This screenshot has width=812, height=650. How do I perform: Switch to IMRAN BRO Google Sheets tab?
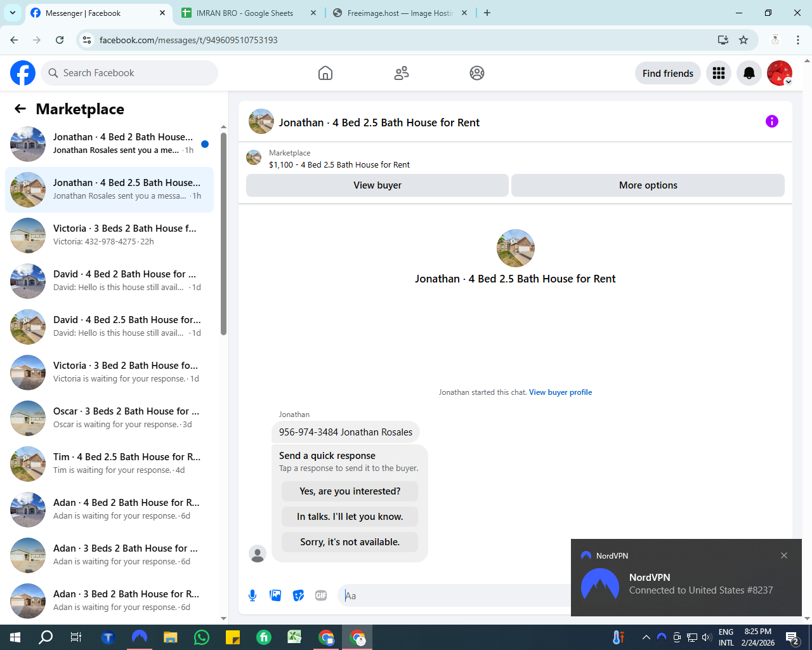click(247, 13)
